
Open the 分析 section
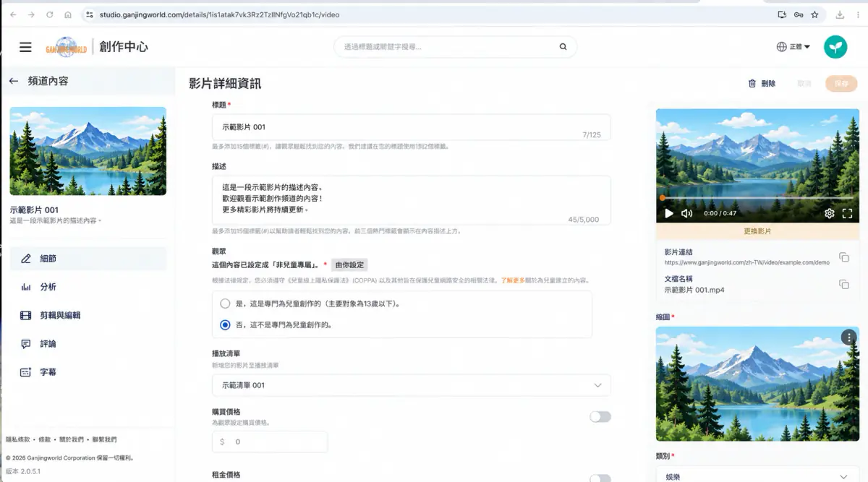point(88,287)
